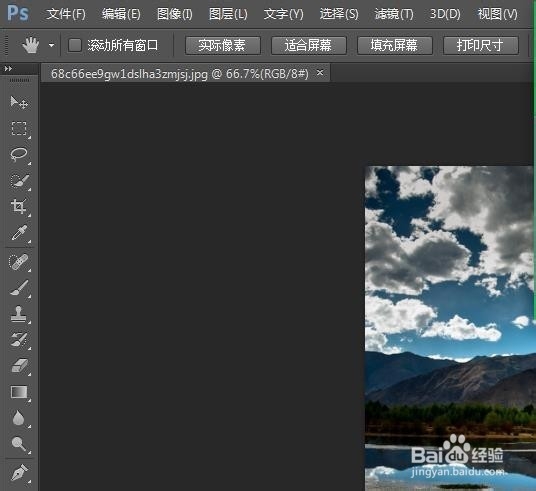This screenshot has width=536, height=491.
Task: Select the Brush tool
Action: tap(19, 288)
